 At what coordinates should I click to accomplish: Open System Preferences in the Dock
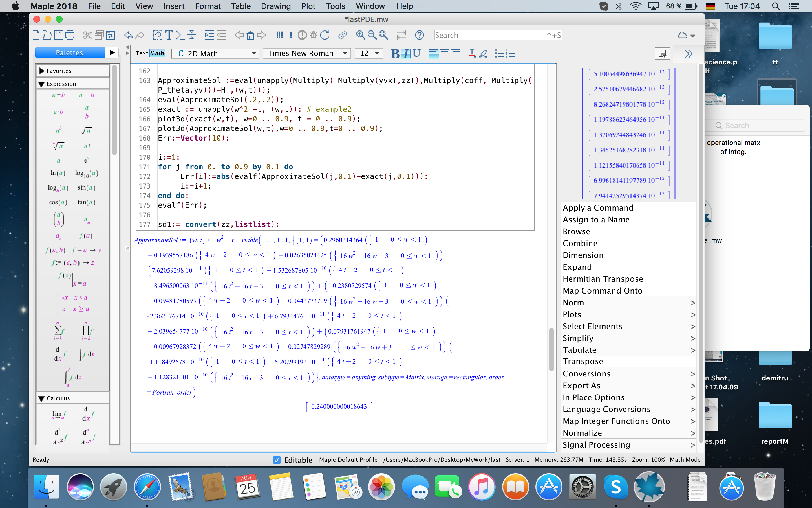(x=582, y=487)
